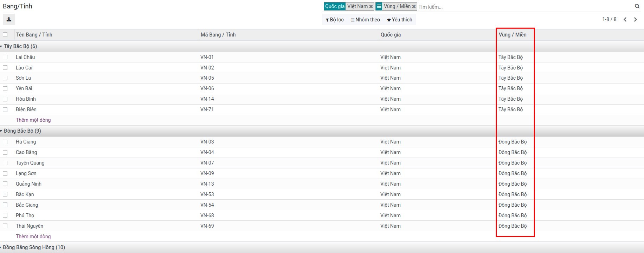Open the Nhóm theo grouping menu
644x253 pixels.
tap(365, 20)
